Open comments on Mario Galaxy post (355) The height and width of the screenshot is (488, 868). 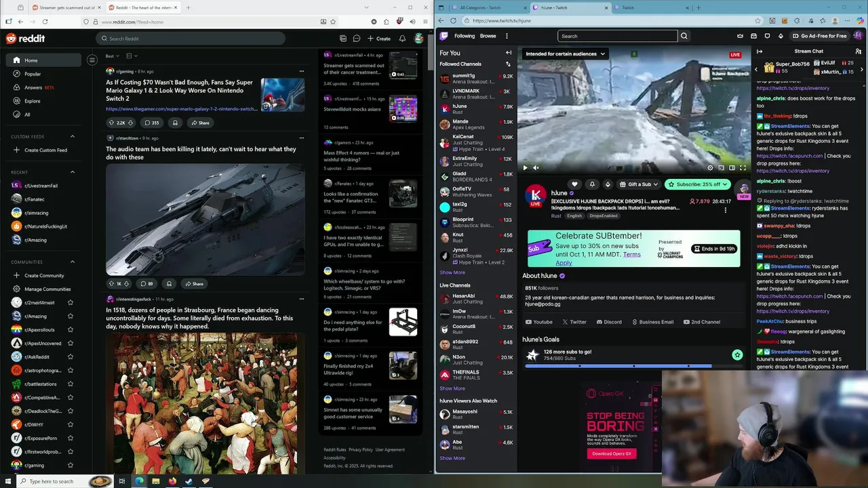tap(151, 123)
